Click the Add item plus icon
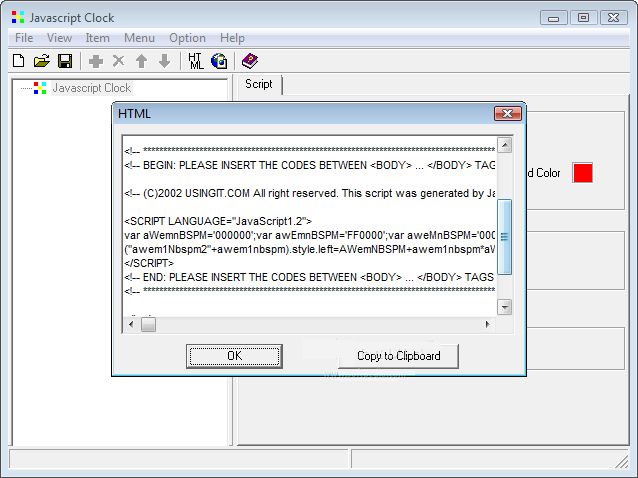This screenshot has height=478, width=638. click(96, 61)
